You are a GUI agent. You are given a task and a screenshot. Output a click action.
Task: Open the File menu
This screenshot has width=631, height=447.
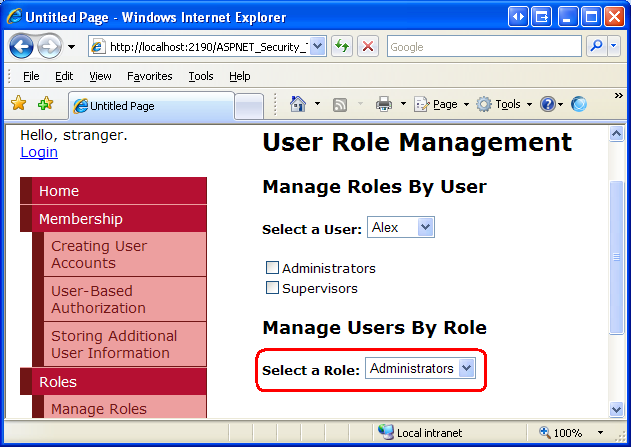click(31, 76)
